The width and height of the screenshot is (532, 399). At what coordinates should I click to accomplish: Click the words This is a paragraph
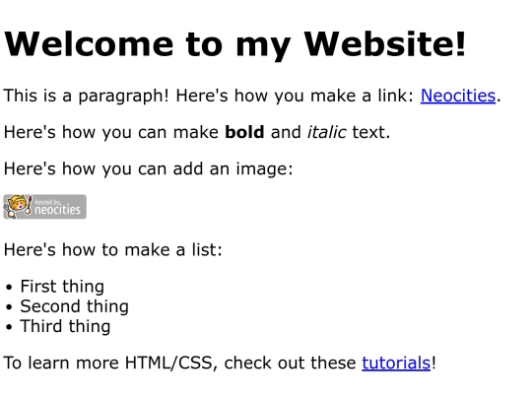pos(86,96)
